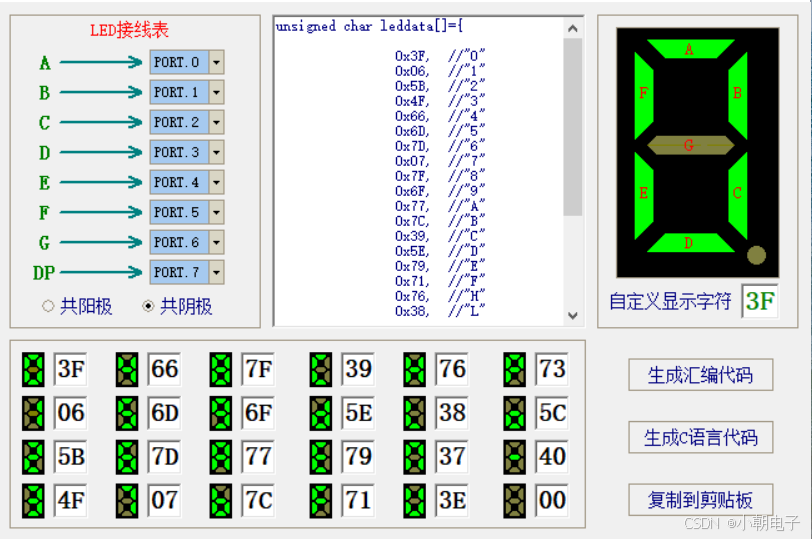This screenshot has width=812, height=539.
Task: Open the PORT.2 dropdown for pin C
Action: tap(216, 122)
